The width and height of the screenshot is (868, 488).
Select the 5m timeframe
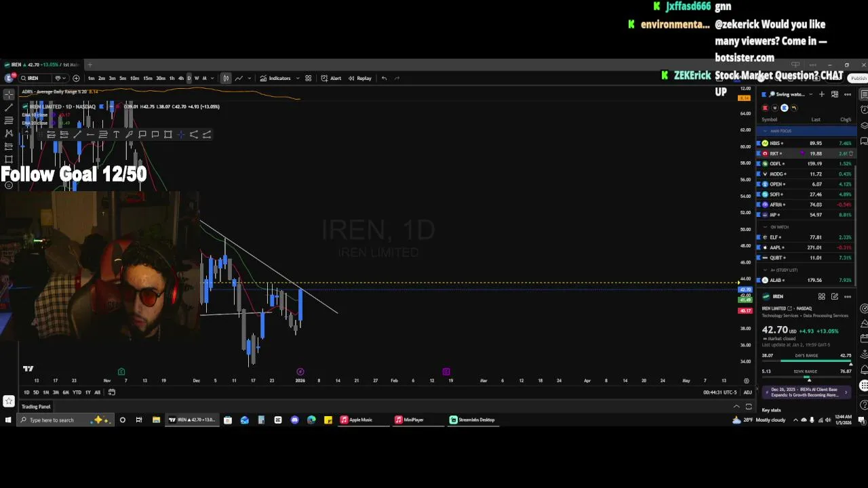[123, 78]
